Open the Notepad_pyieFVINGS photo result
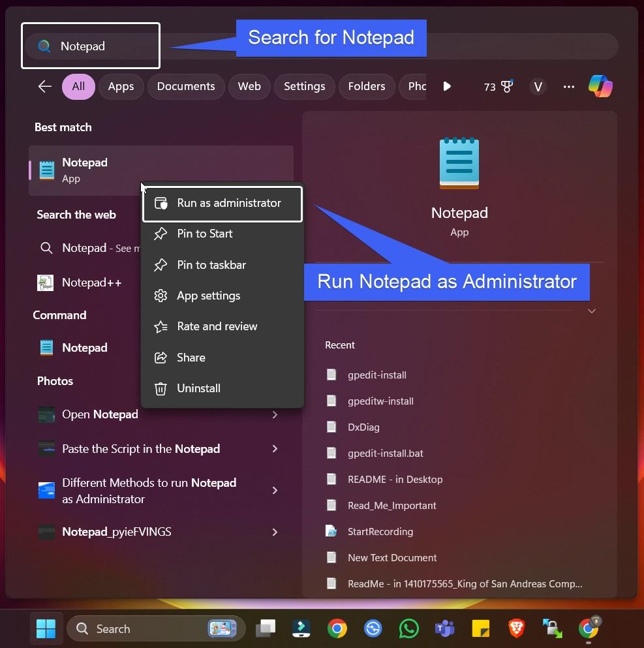644x648 pixels. tap(117, 532)
